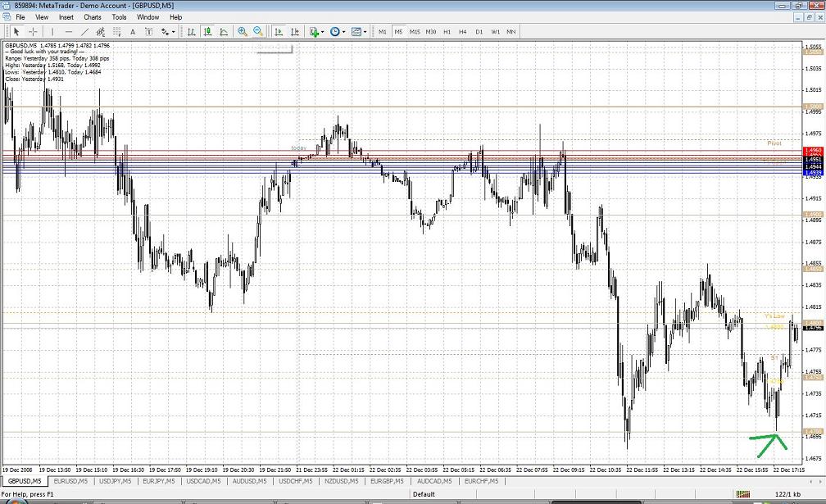Set timeframe to M5
The width and height of the screenshot is (826, 504).
pyautogui.click(x=398, y=32)
